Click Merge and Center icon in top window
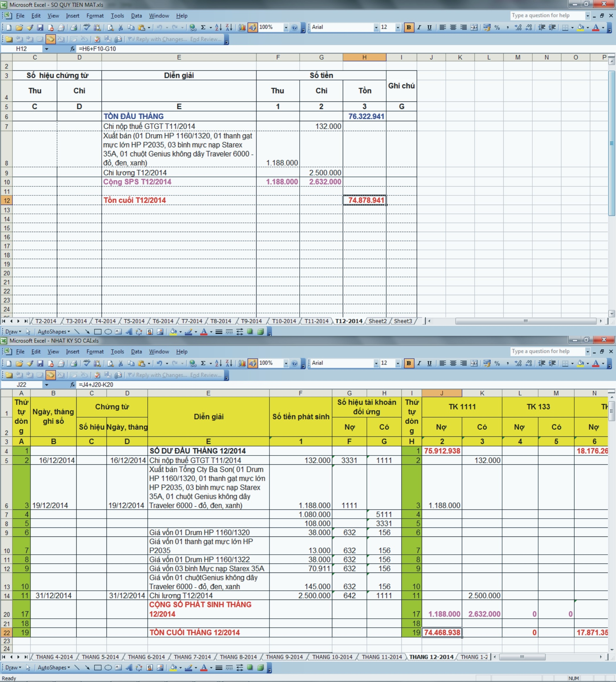This screenshot has height=682, width=616. (474, 27)
